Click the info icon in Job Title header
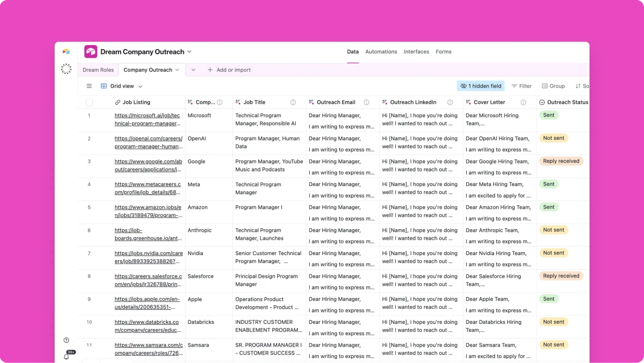Viewport: 644px width, 363px height. (x=293, y=102)
